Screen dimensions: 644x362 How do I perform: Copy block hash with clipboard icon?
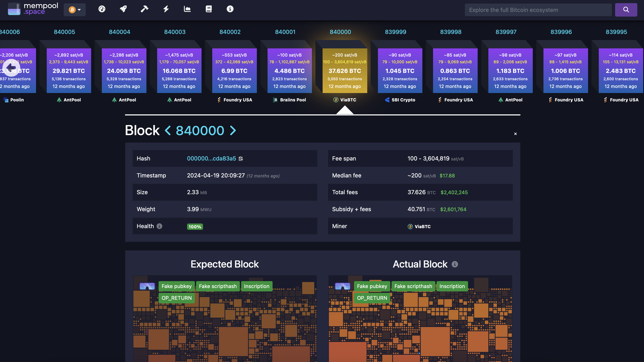241,159
